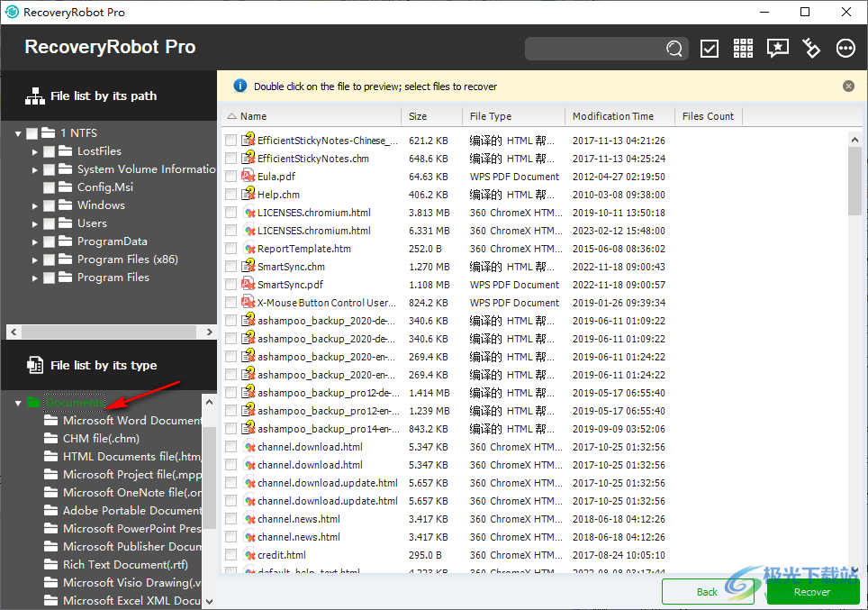This screenshot has width=868, height=610.
Task: Click the CHM file(.chm) folder icon
Action: [x=51, y=438]
